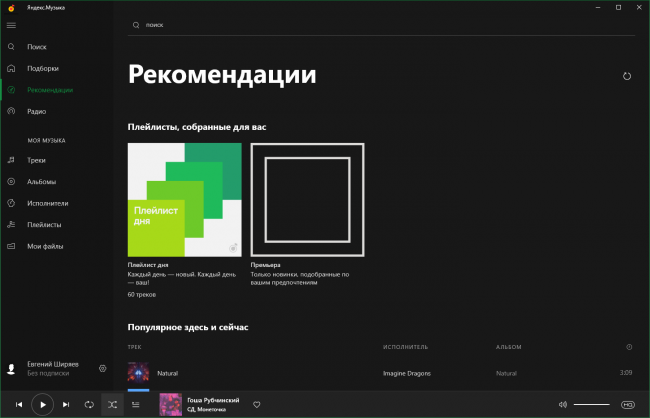Click the 3:09 track duration
The height and width of the screenshot is (418, 650).
coord(626,372)
